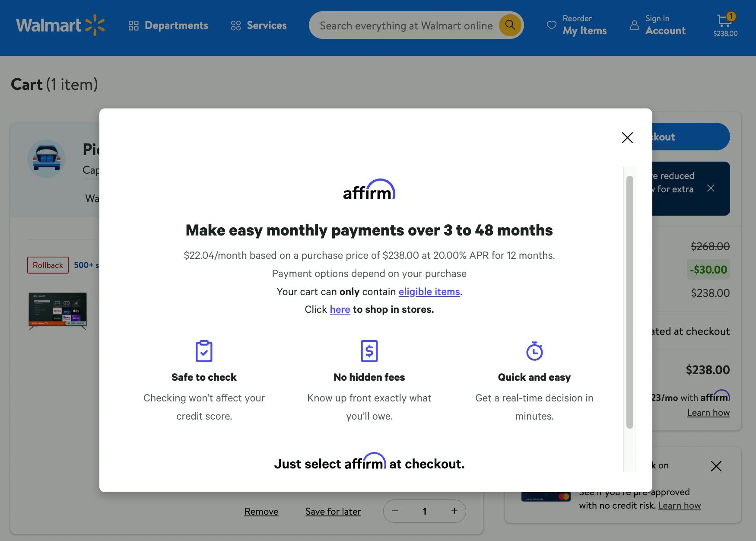Click the Safe to check clipboard icon
Screen dimensions: 756x541
203,351
